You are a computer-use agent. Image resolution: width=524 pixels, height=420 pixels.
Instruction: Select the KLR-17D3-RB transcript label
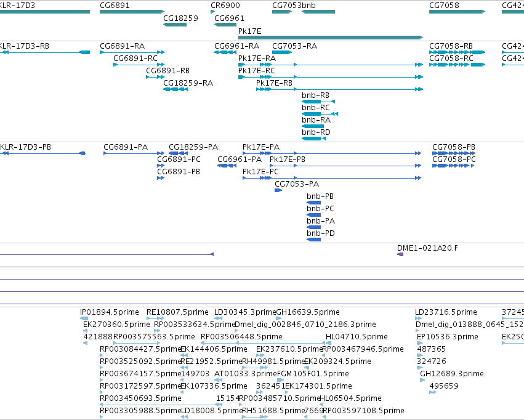25,46
